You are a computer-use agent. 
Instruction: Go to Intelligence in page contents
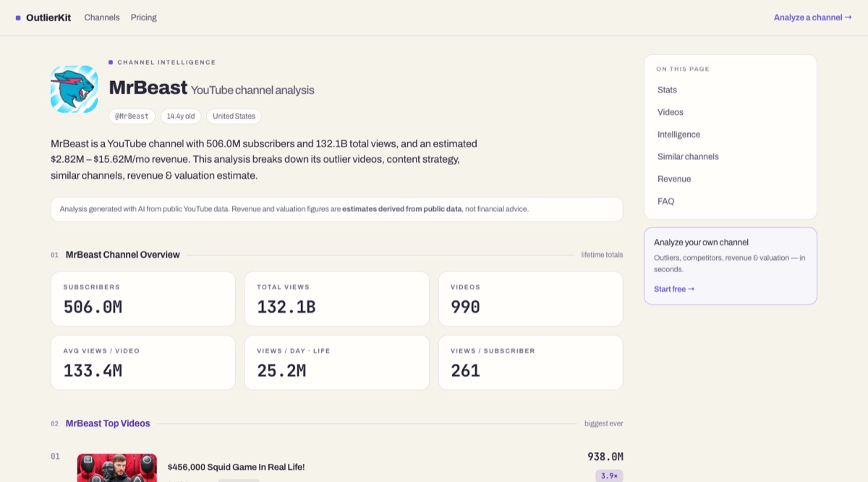pyautogui.click(x=678, y=135)
